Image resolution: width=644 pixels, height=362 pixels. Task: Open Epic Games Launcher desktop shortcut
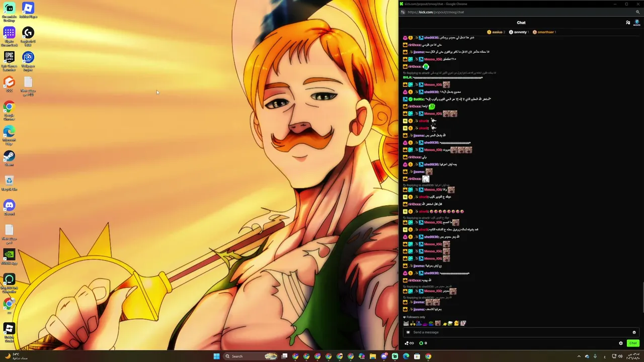[x=9, y=60]
